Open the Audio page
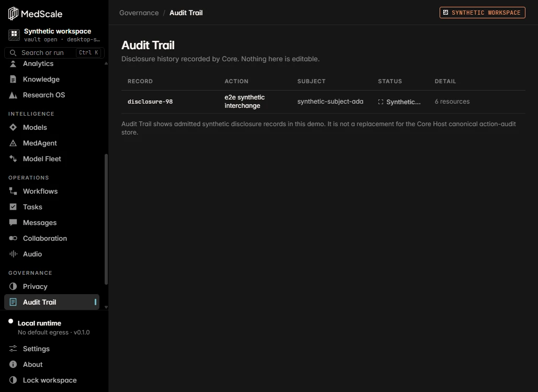The image size is (538, 392). click(x=51, y=254)
